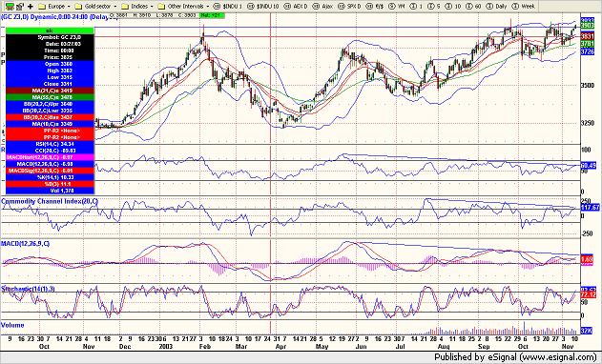Open the Europe folder dropdown
The height and width of the screenshot is (364, 602).
click(x=54, y=6)
